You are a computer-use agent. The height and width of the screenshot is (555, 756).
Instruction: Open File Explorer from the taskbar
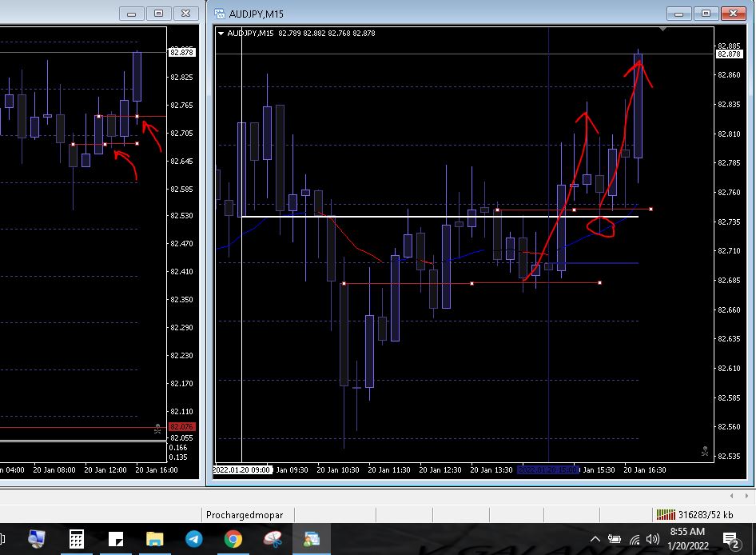click(154, 539)
